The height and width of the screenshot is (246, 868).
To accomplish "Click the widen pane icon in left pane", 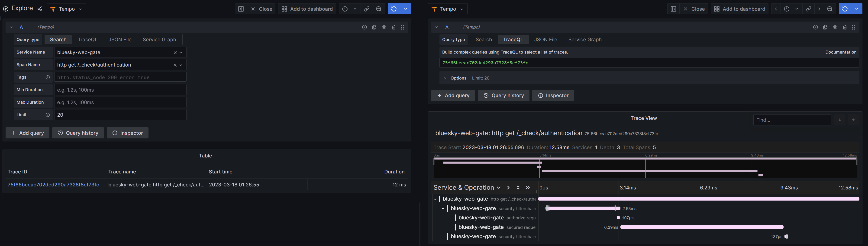I will coord(241,9).
